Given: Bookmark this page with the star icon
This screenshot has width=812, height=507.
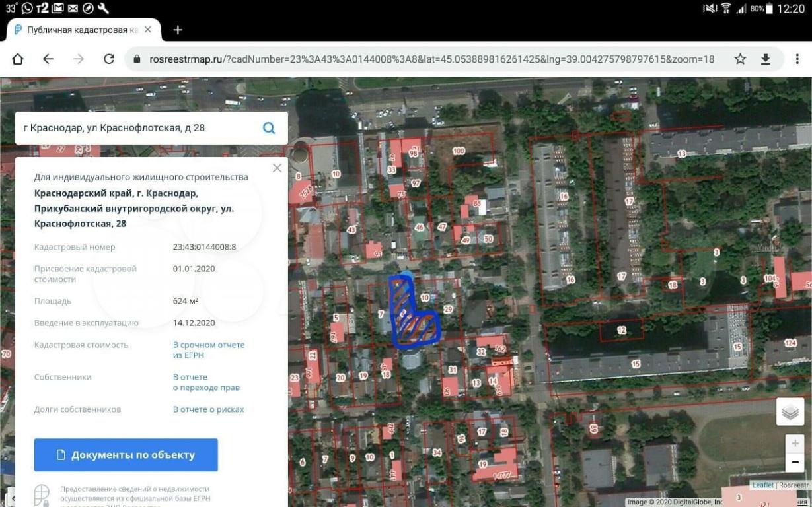Looking at the screenshot, I should 740,59.
